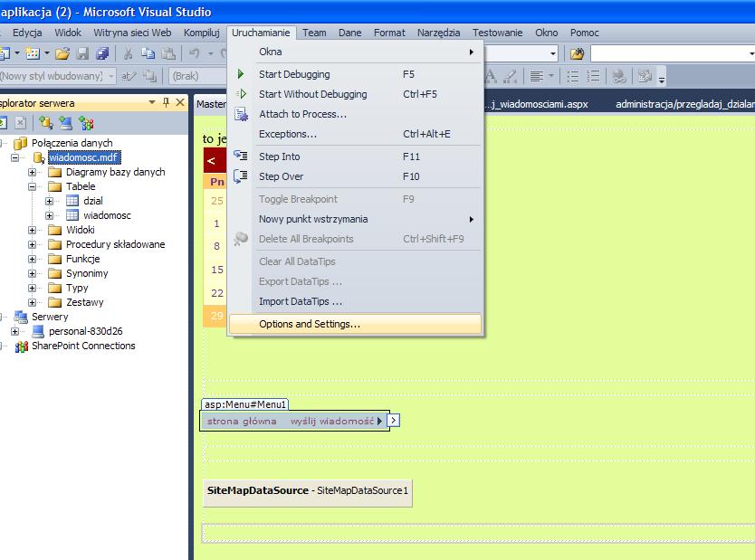Click the Save floppy disk icon
755x560 pixels.
(x=82, y=53)
